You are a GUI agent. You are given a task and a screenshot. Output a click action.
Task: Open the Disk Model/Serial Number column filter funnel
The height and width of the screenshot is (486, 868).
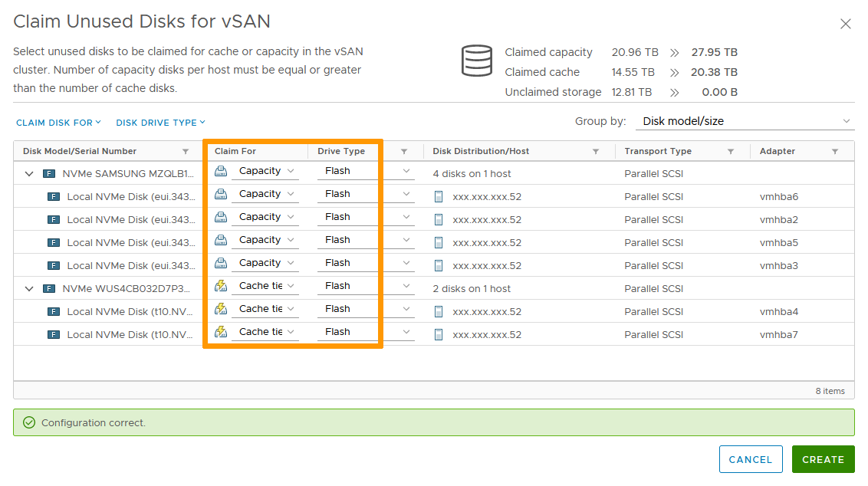(x=185, y=151)
